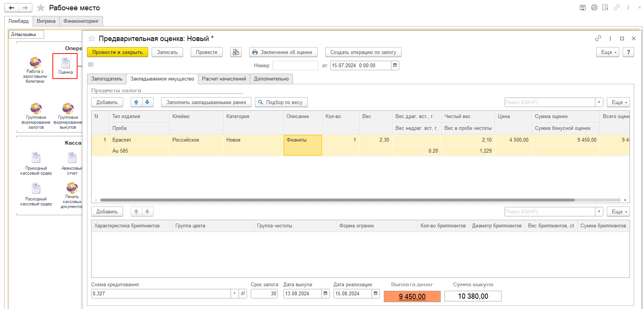Screen dimensions: 644x309
Task: Click the Номер input field
Action: [x=295, y=65]
